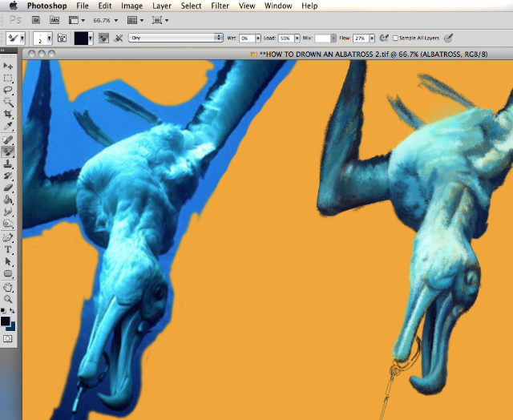This screenshot has width=513, height=420.
Task: Toggle the Brush panel icon in options bar
Action: click(x=62, y=38)
